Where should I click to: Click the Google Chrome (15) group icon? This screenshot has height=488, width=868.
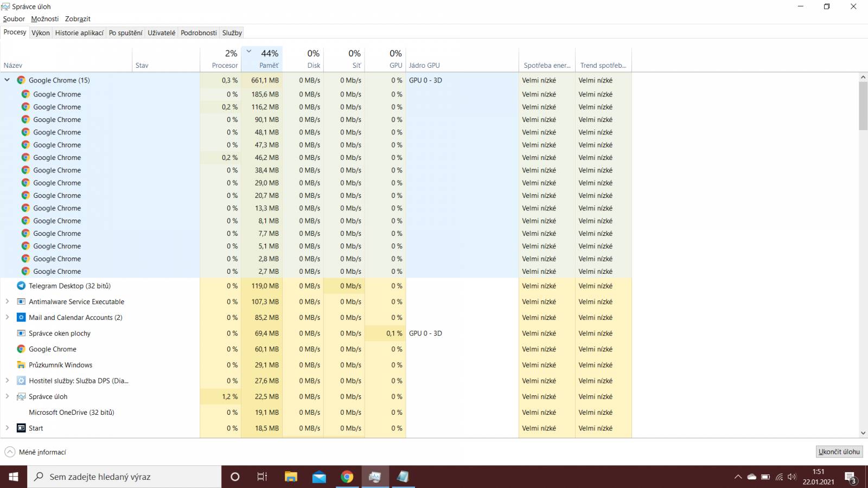pos(21,80)
